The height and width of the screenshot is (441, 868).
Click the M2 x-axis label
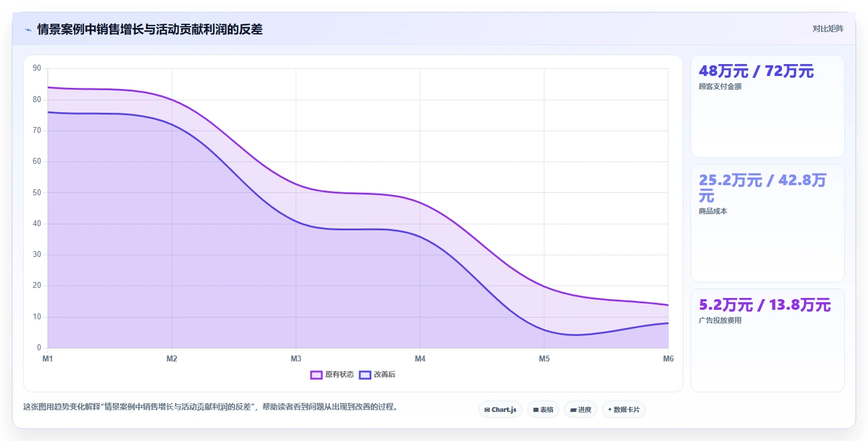point(172,358)
